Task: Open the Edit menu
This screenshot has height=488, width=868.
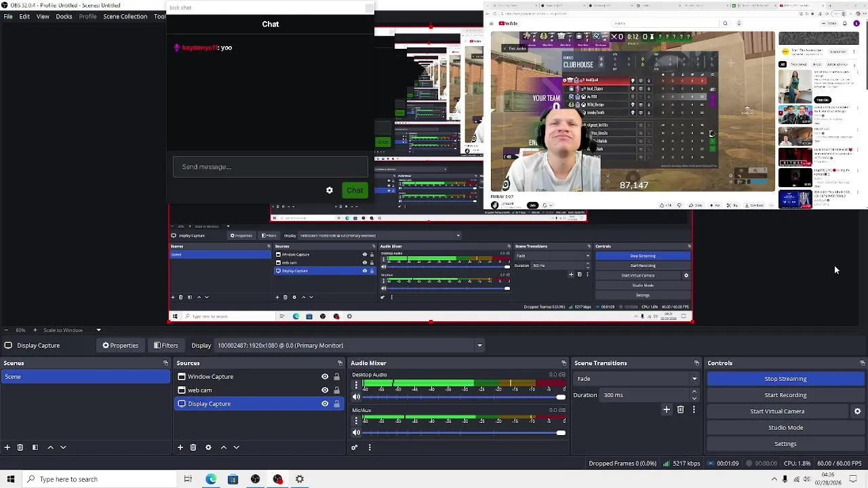Action: [x=24, y=16]
